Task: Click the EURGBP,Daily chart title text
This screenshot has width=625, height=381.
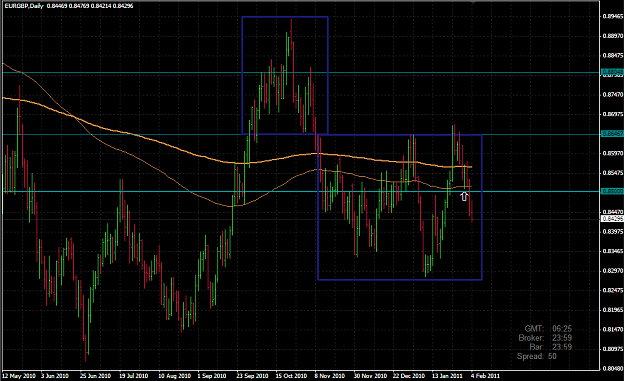Action: [x=24, y=6]
